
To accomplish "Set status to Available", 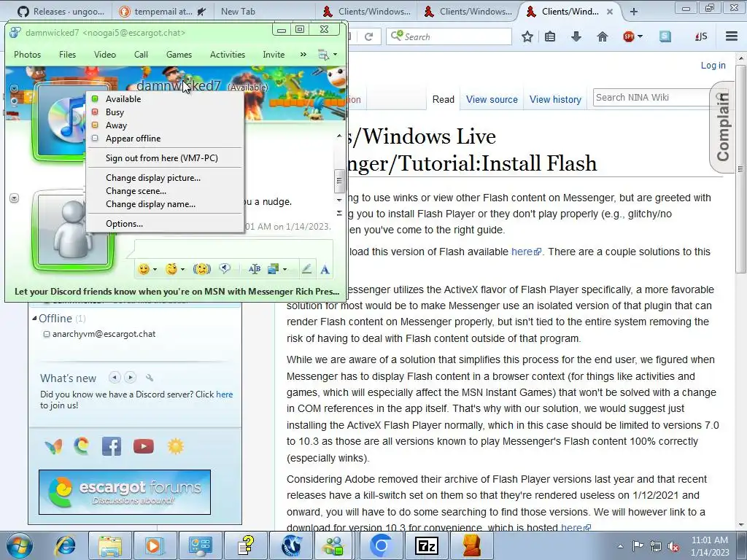I will pos(123,99).
